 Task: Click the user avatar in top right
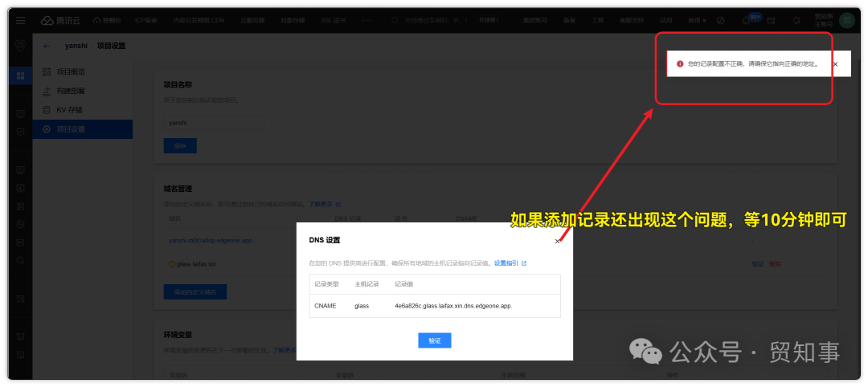(x=846, y=20)
